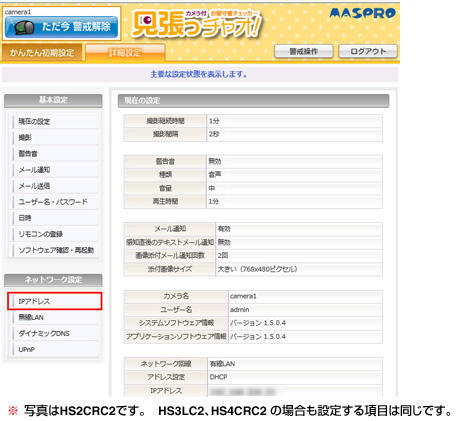Image resolution: width=460 pixels, height=421 pixels.
Task: Click the 2回 value
Action: tap(223, 256)
